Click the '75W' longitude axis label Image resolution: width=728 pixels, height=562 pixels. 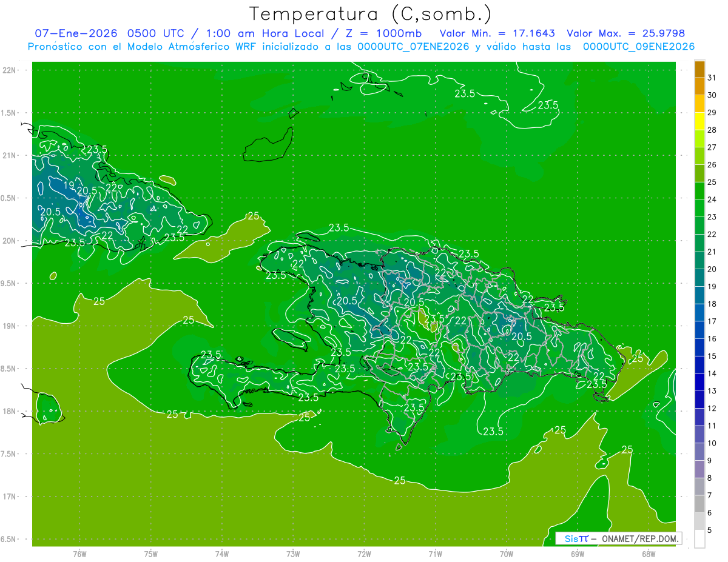coord(151,554)
